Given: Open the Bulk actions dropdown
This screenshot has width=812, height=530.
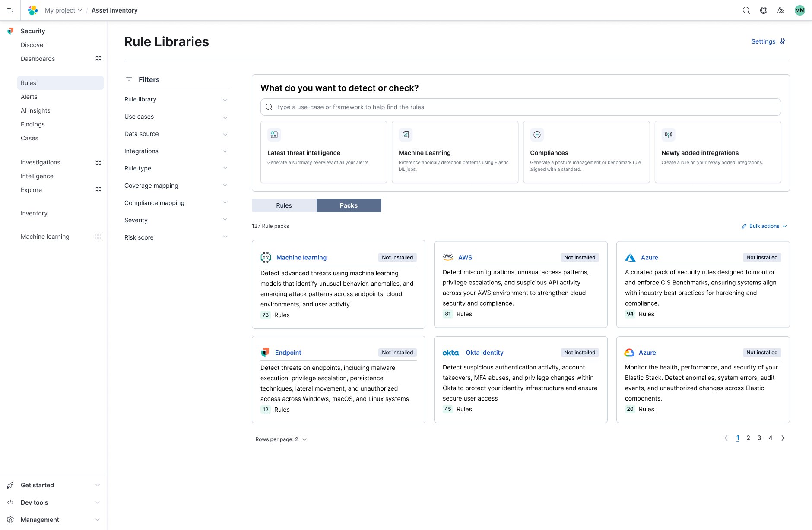Looking at the screenshot, I should pos(764,226).
